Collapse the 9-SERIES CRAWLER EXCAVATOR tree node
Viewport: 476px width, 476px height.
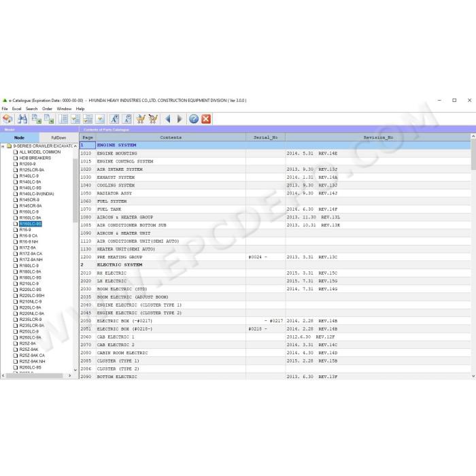[x=3, y=146]
